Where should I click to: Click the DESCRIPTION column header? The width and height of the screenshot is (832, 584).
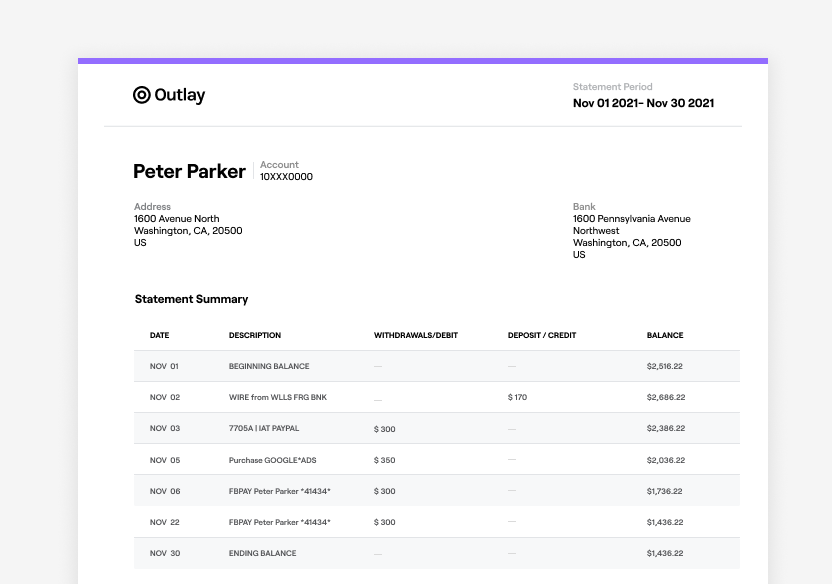255,335
